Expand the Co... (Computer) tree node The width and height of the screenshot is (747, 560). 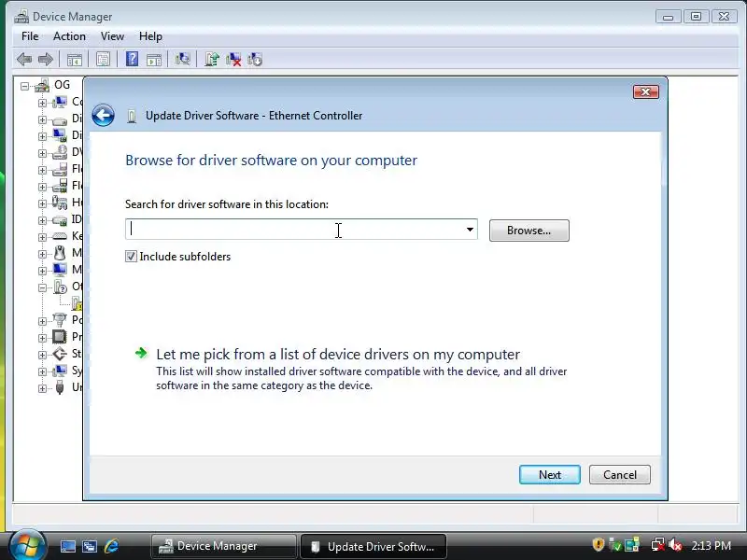[x=42, y=103]
